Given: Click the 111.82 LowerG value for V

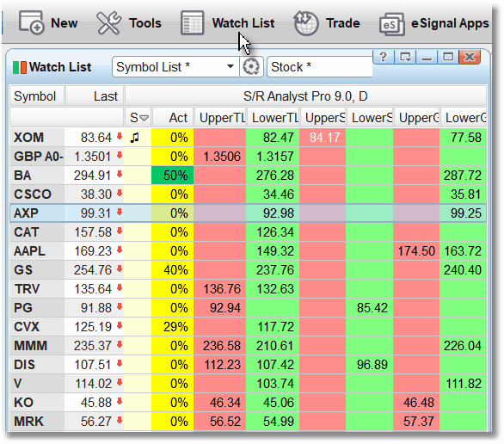Looking at the screenshot, I should [x=464, y=384].
